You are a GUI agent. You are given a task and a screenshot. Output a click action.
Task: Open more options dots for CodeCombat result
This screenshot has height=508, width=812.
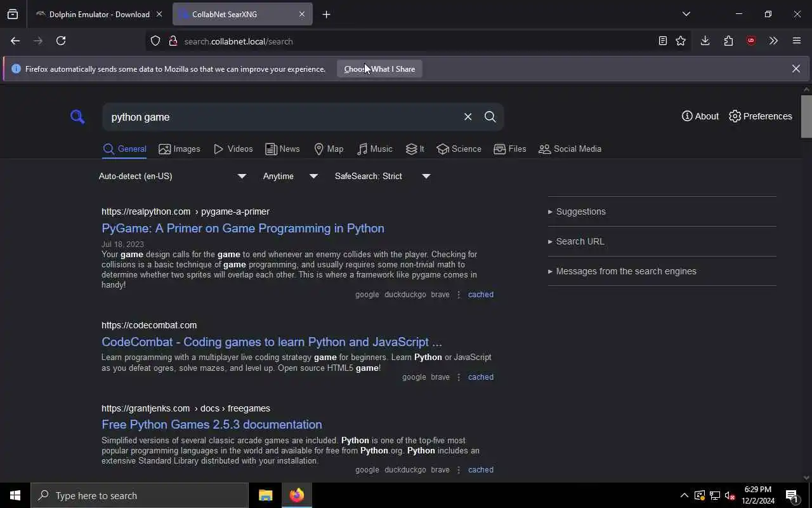459,377
